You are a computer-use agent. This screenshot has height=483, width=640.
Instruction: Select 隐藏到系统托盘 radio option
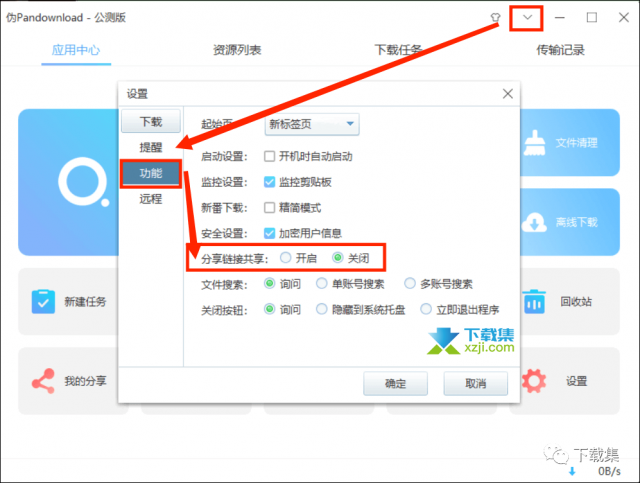coord(322,309)
